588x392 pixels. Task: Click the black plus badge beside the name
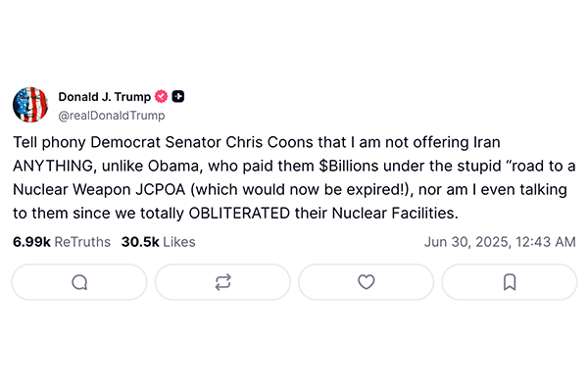click(x=178, y=97)
